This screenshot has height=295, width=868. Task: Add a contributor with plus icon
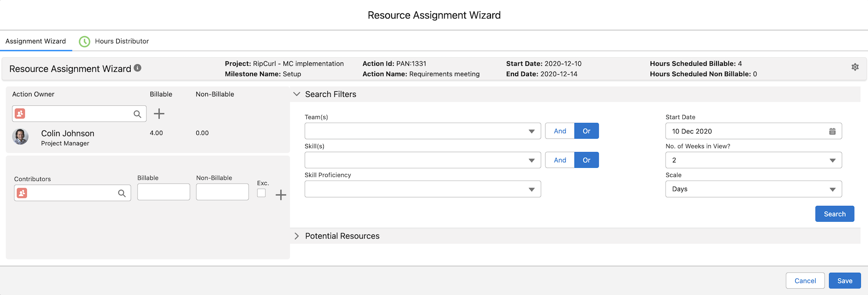[281, 195]
